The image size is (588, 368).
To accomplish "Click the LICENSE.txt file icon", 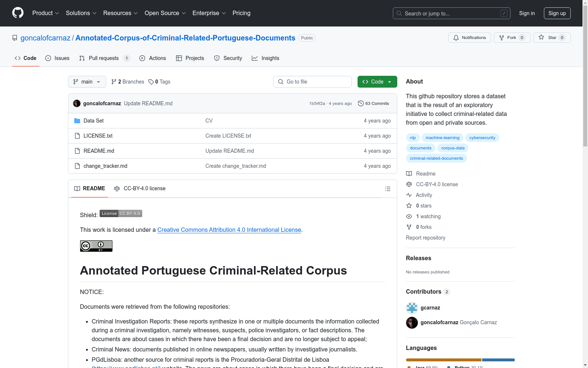I will click(77, 136).
